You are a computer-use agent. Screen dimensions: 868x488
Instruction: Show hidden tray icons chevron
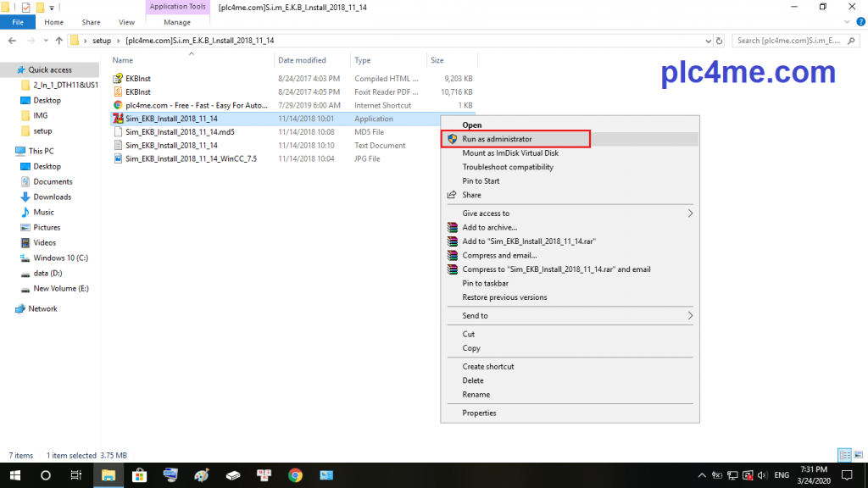[x=702, y=475]
